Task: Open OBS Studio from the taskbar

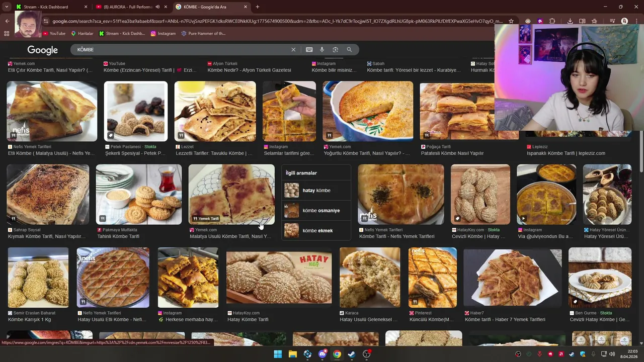Action: tap(367, 354)
